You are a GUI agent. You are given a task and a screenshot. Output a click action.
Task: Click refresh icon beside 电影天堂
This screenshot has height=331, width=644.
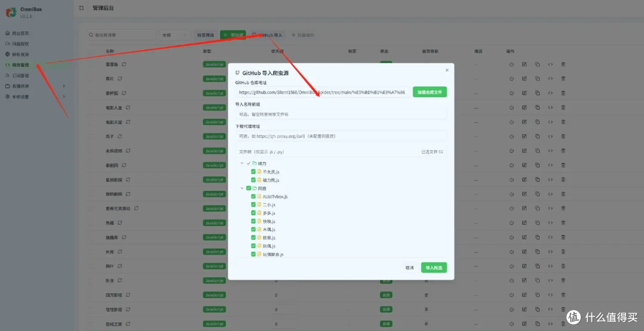(x=128, y=122)
